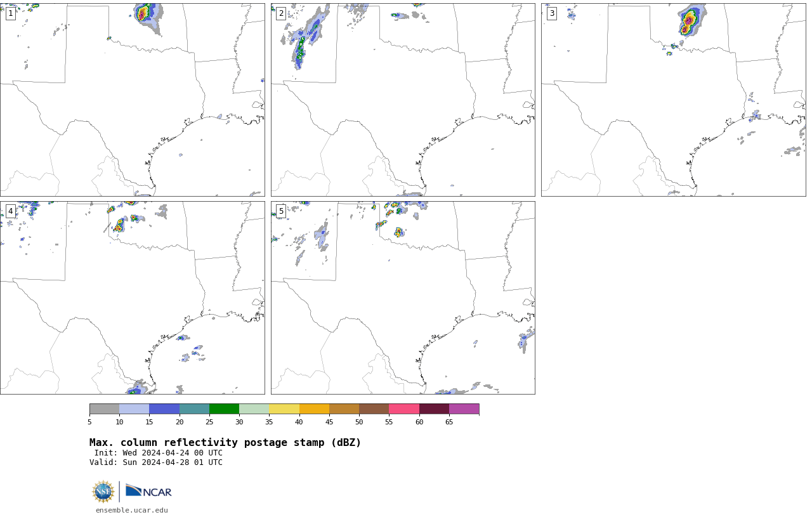
Task: Select the green 25-30 dBZ swatch
Action: pos(224,409)
